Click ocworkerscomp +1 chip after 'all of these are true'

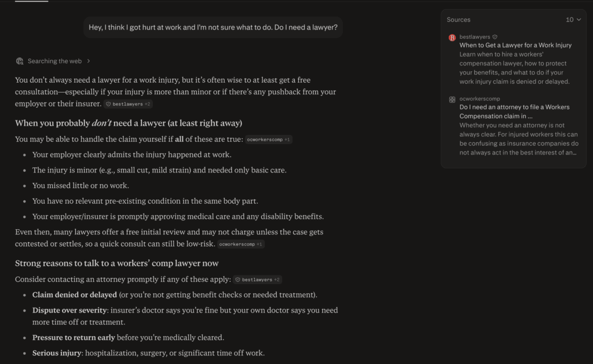(x=269, y=139)
